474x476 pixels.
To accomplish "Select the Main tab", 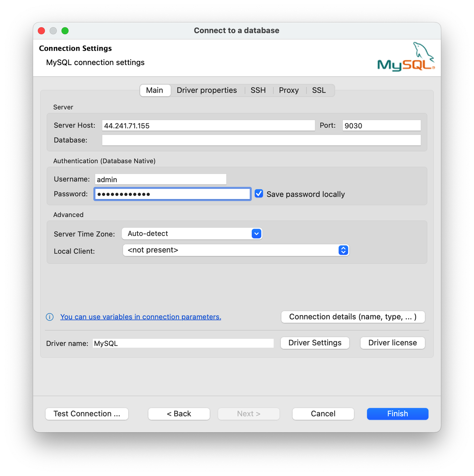I will click(155, 90).
